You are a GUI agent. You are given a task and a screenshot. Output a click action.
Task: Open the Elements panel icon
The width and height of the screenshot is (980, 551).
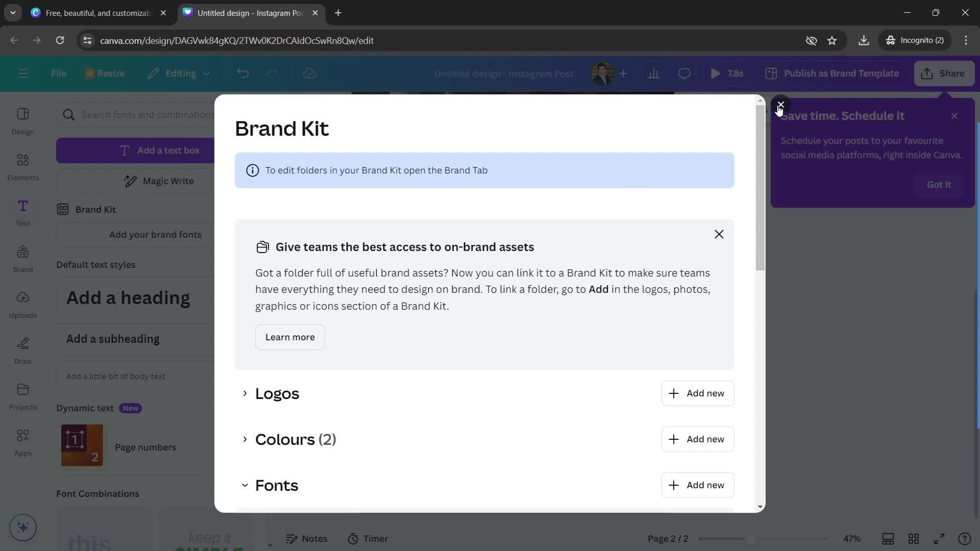click(x=22, y=165)
